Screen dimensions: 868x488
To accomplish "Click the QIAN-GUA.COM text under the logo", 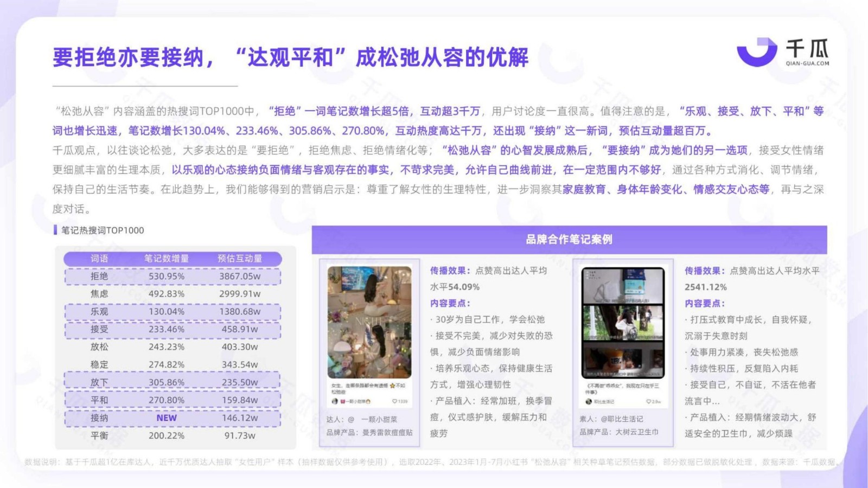I will [807, 63].
